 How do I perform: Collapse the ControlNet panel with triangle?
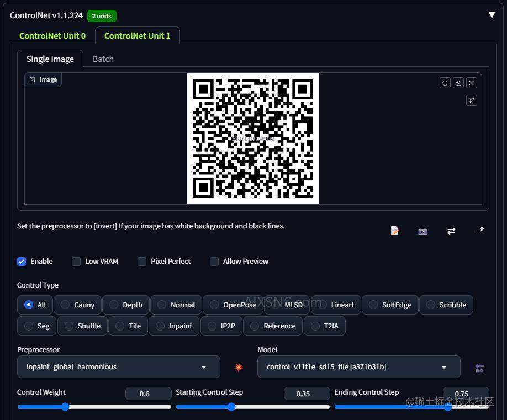point(492,15)
